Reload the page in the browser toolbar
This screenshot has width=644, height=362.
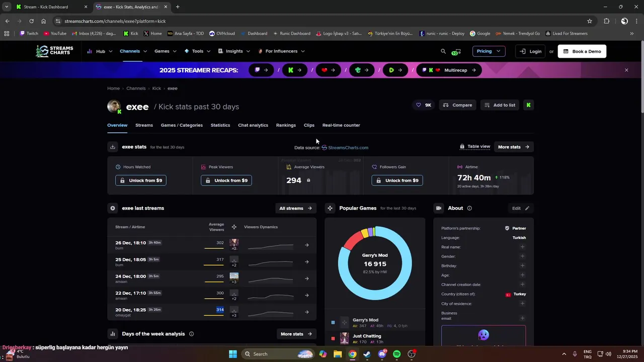[x=31, y=21]
